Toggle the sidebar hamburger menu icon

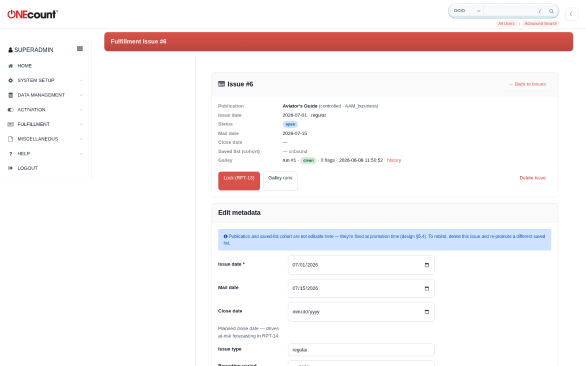point(80,49)
